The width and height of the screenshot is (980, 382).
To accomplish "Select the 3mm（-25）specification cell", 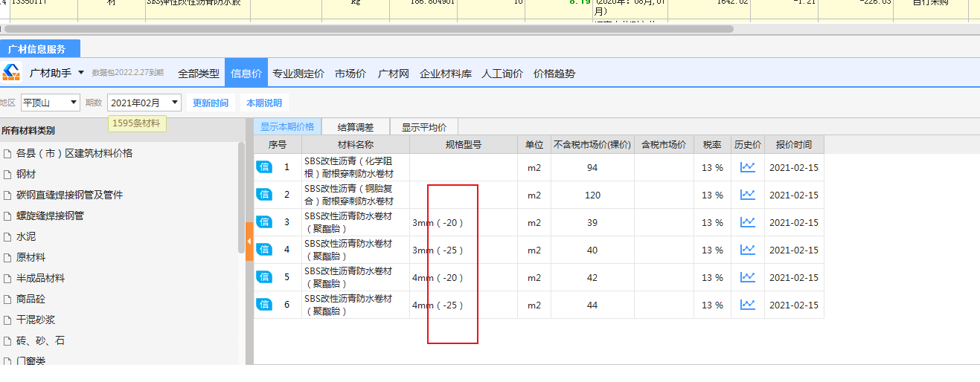I will point(464,250).
